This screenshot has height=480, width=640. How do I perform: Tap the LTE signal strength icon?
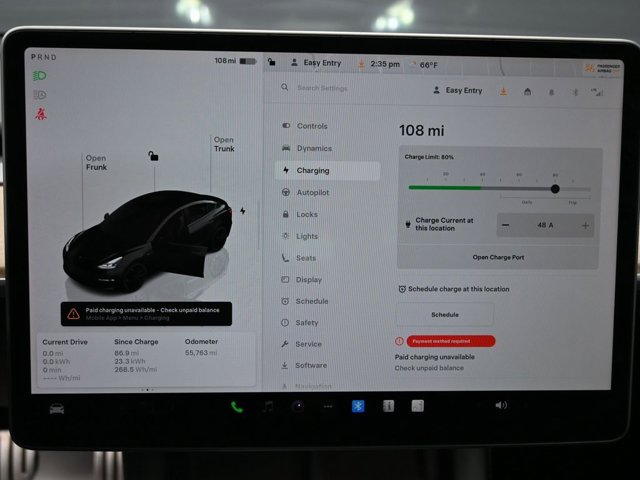[x=597, y=93]
